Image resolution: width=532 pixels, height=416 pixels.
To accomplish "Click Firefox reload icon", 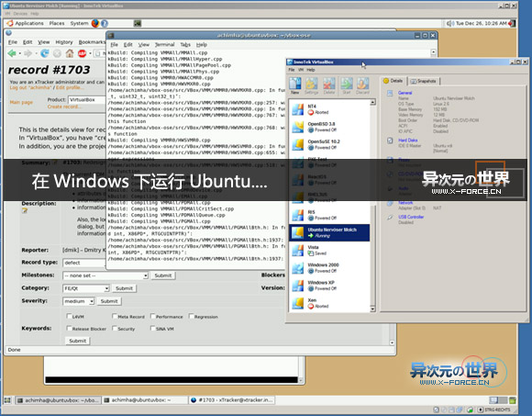I will pyautogui.click(x=44, y=53).
